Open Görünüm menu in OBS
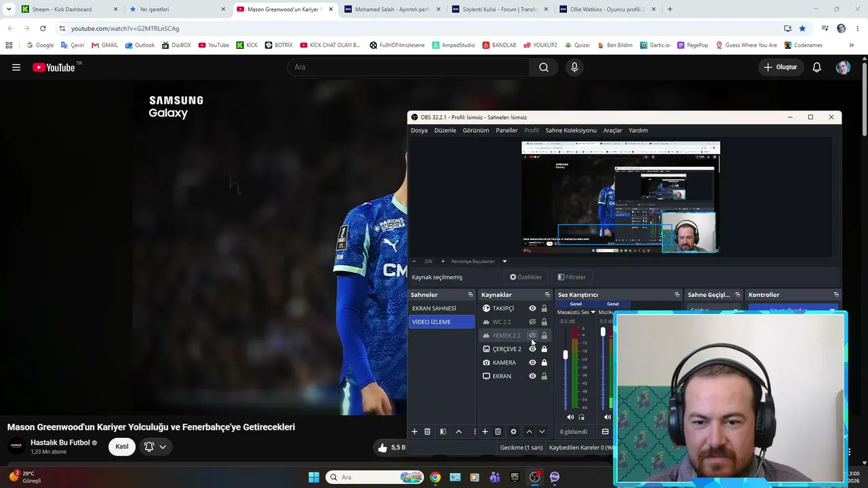 coord(475,130)
